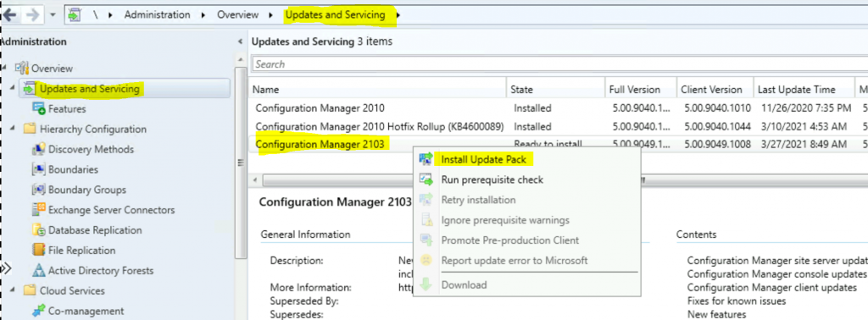868x320 pixels.
Task: Click the Boundaries icon
Action: pyautogui.click(x=39, y=169)
